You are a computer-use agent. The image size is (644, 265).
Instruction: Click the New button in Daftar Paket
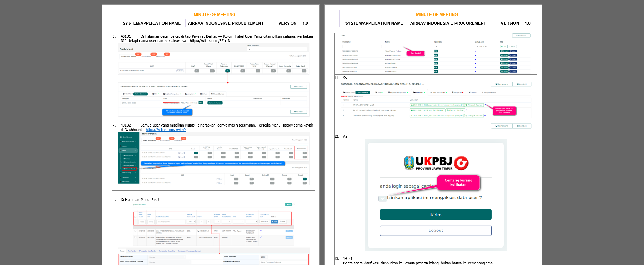pyautogui.click(x=289, y=205)
